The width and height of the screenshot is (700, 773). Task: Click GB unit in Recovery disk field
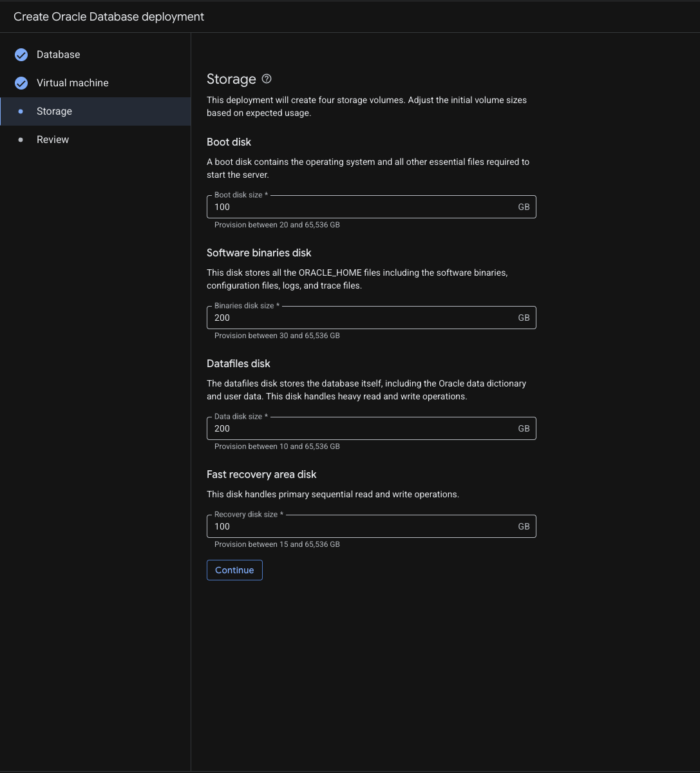point(524,526)
